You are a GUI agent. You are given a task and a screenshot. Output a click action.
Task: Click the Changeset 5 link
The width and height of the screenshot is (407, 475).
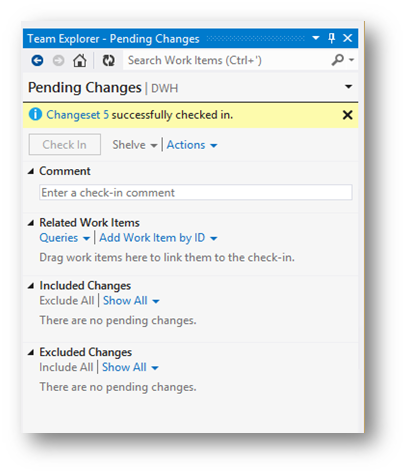[x=77, y=115]
